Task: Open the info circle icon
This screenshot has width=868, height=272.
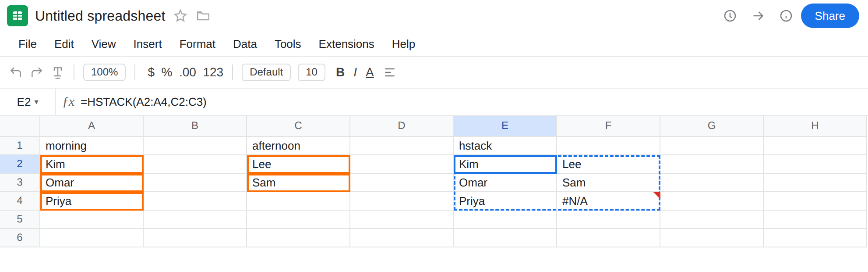Action: [x=786, y=16]
